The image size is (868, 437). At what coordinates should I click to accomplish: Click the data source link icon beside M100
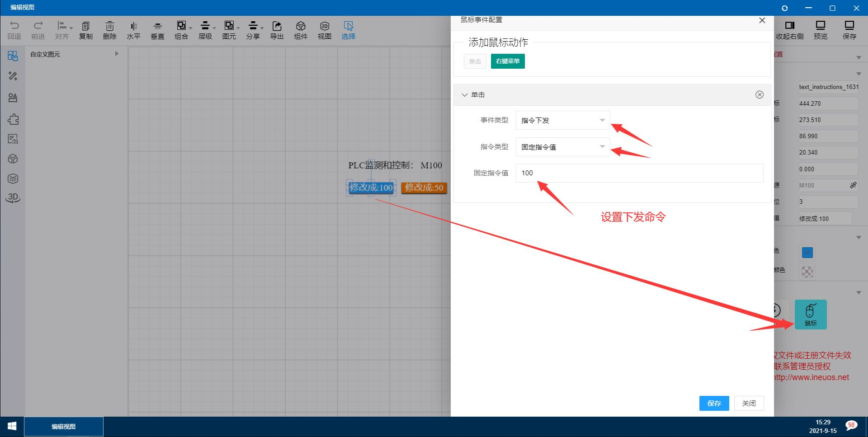pyautogui.click(x=853, y=185)
